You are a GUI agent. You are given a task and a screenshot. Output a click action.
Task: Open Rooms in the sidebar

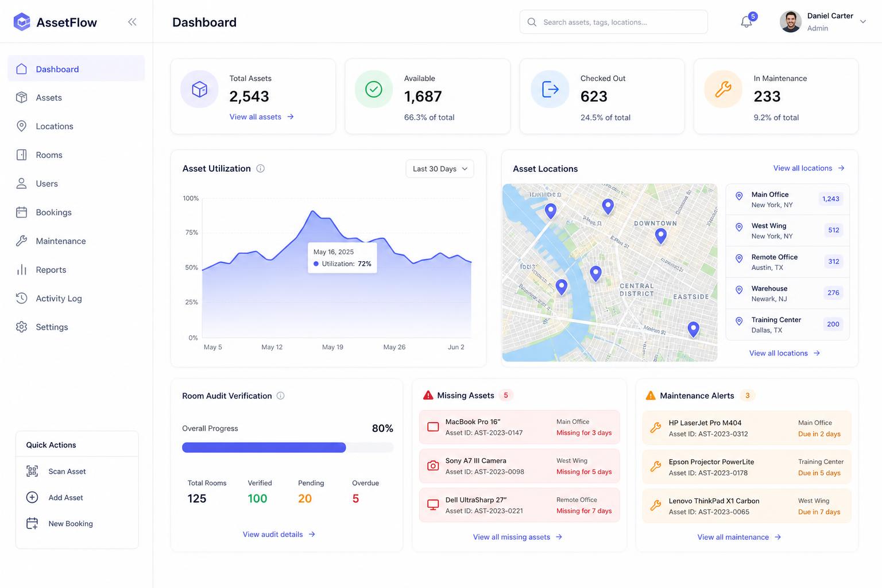[76, 155]
